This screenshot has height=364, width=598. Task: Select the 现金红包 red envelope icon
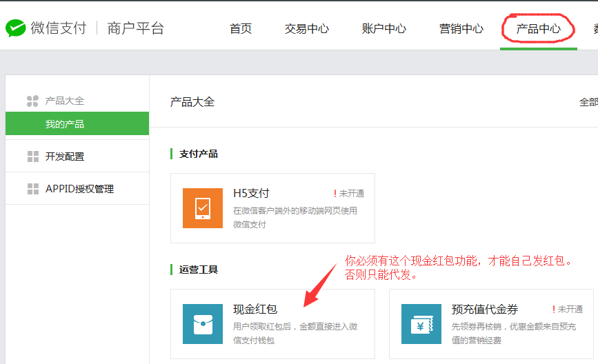203,323
